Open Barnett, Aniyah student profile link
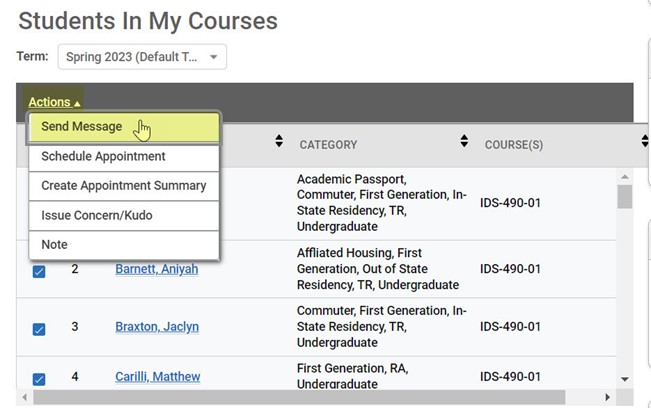Image resolution: width=651 pixels, height=408 pixels. [x=156, y=269]
